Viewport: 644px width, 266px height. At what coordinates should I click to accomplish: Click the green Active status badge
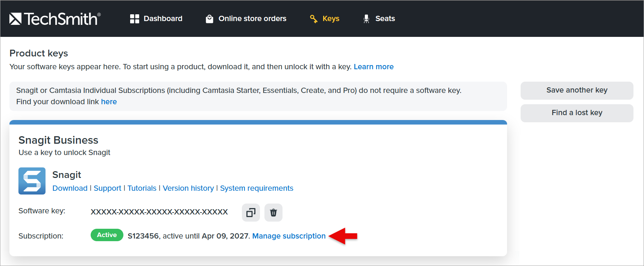[107, 235]
